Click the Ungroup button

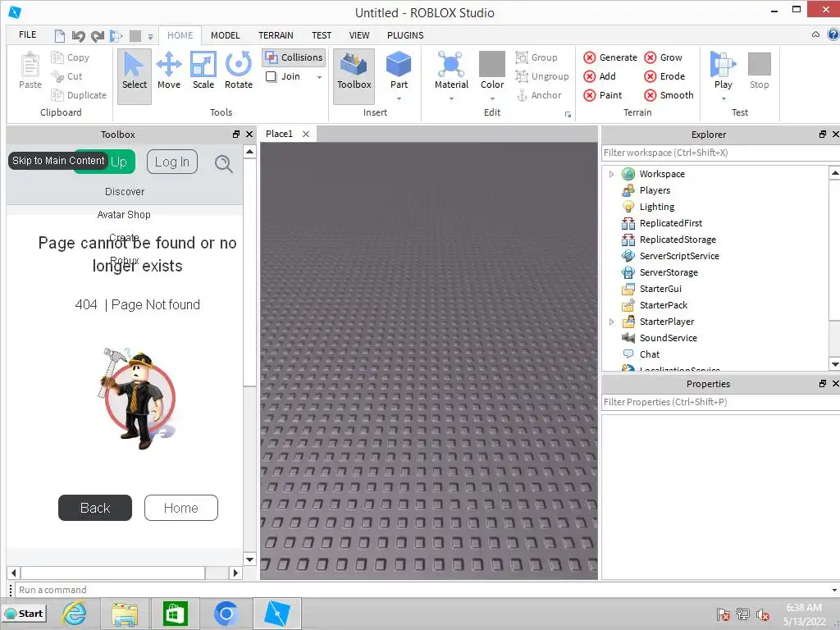pos(541,76)
